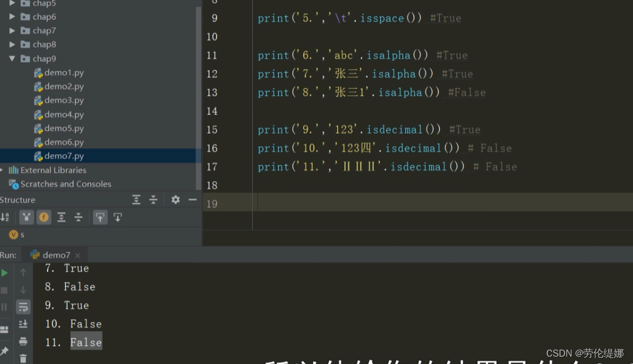Toggle soft-wrap in run console
The height and width of the screenshot is (364, 633).
click(23, 307)
